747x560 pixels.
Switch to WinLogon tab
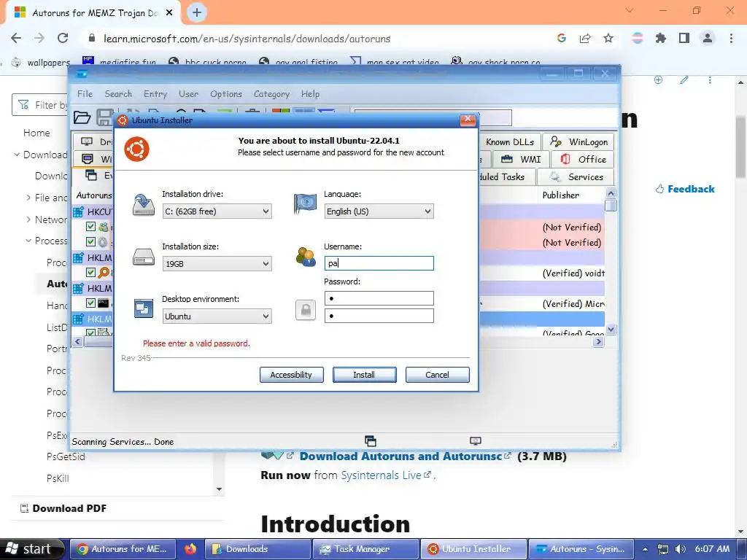coord(578,142)
